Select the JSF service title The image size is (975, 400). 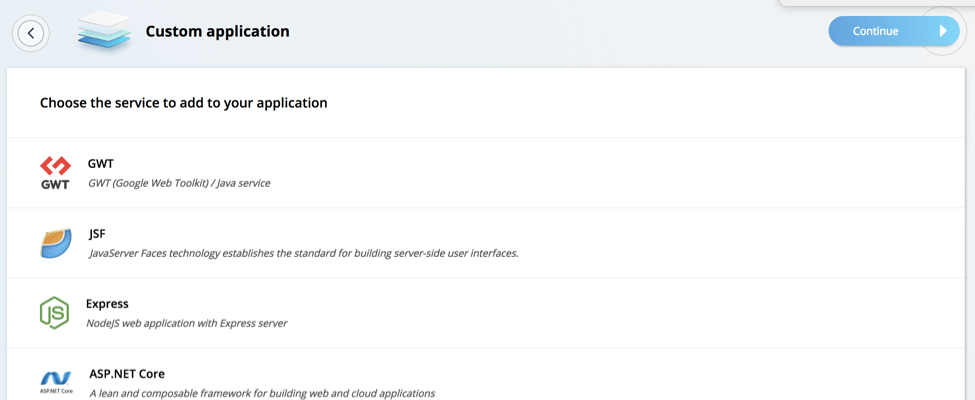coord(97,234)
